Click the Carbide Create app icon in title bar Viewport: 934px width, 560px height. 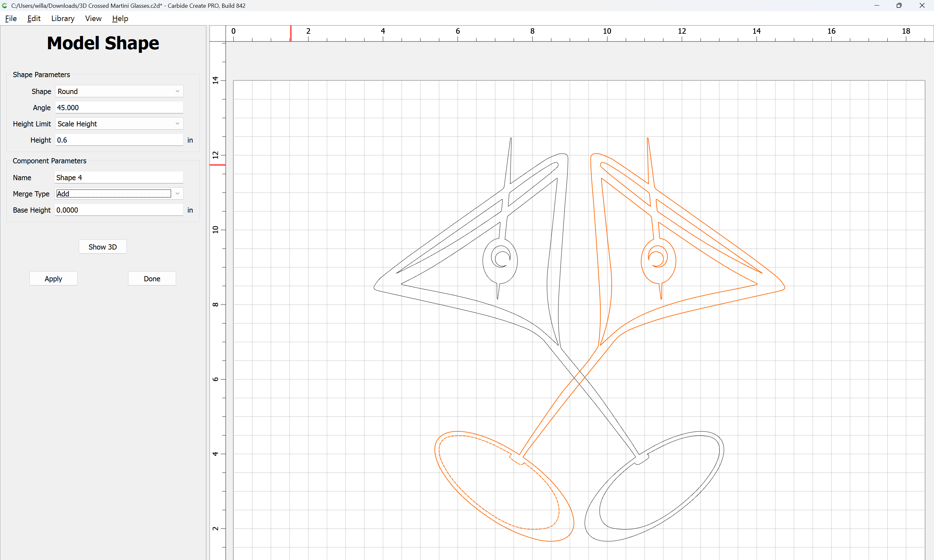[x=5, y=6]
